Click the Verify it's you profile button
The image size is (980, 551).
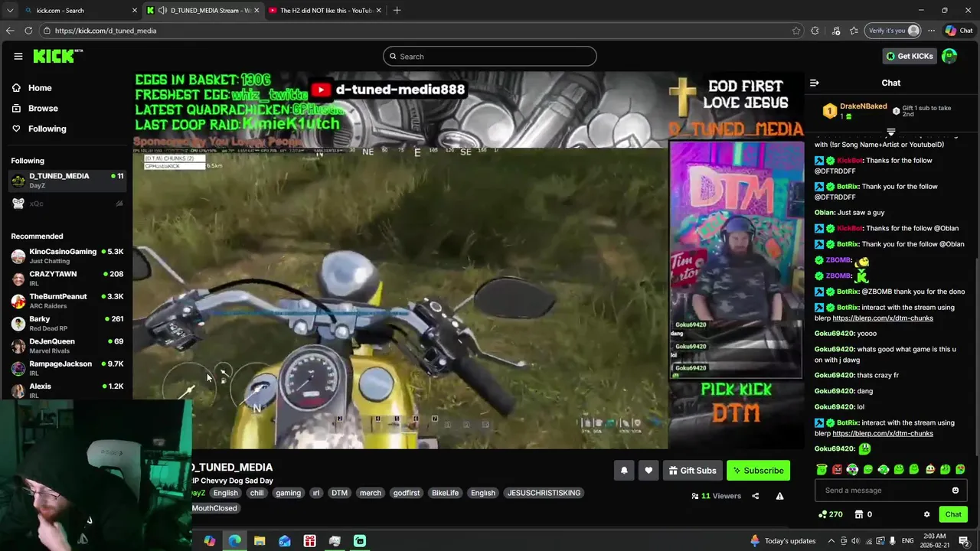click(893, 31)
